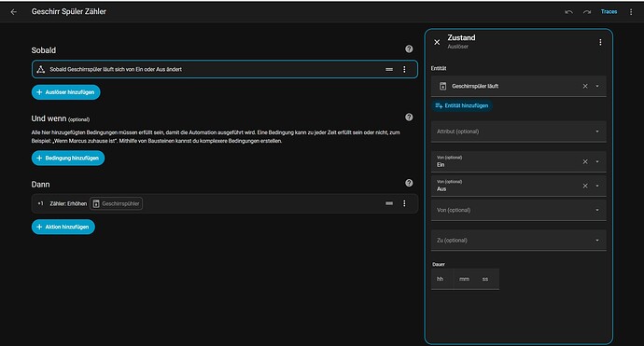
Task: Click the Dann section heading
Action: (x=40, y=185)
